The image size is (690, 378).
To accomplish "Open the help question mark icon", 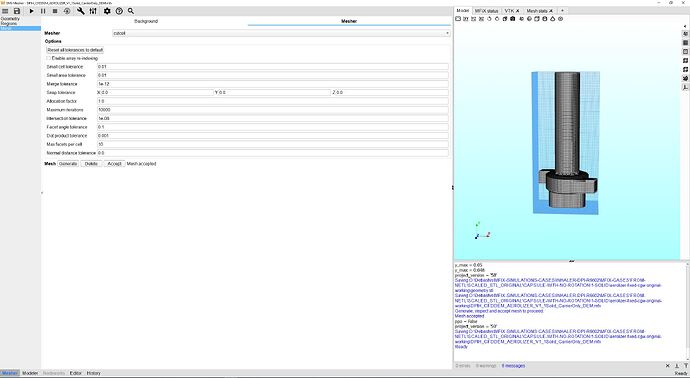I will (x=119, y=11).
